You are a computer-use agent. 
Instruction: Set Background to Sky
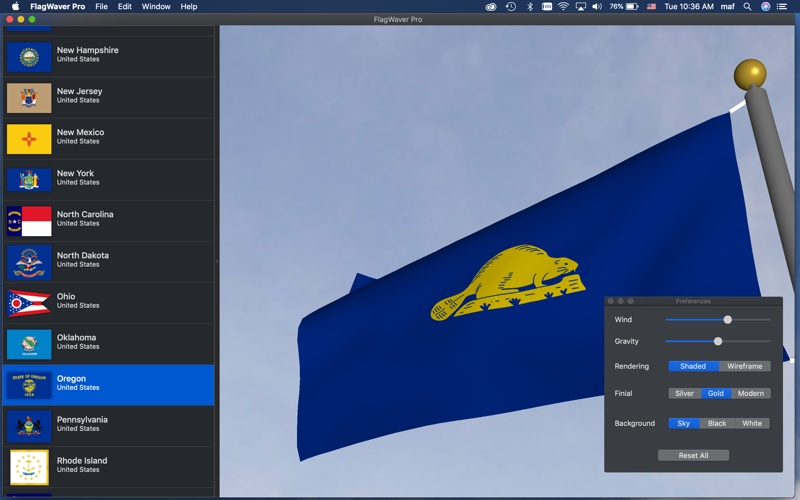click(684, 423)
